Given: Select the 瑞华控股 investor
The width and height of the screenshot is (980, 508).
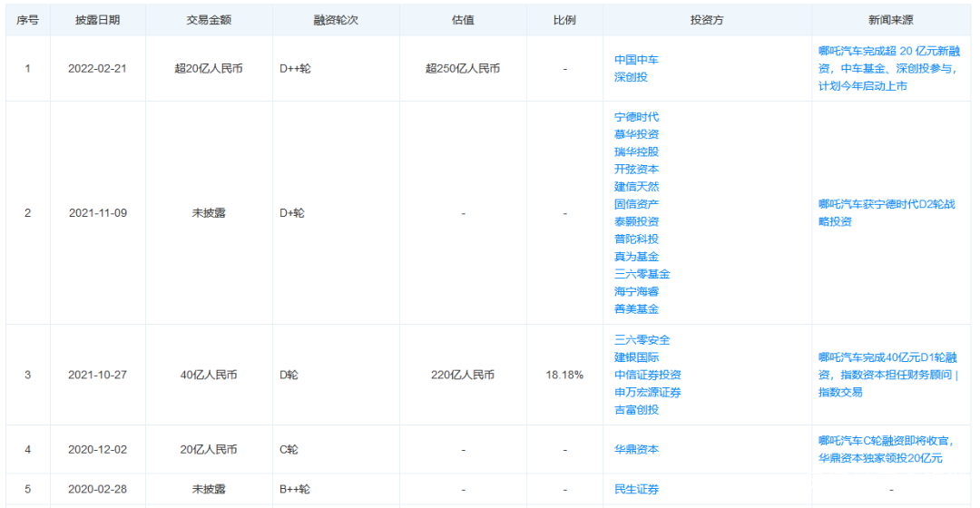Looking at the screenshot, I should tap(636, 152).
